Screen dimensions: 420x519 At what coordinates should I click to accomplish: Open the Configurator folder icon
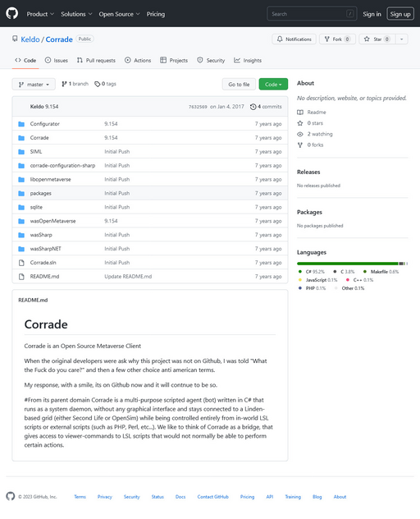[21, 124]
